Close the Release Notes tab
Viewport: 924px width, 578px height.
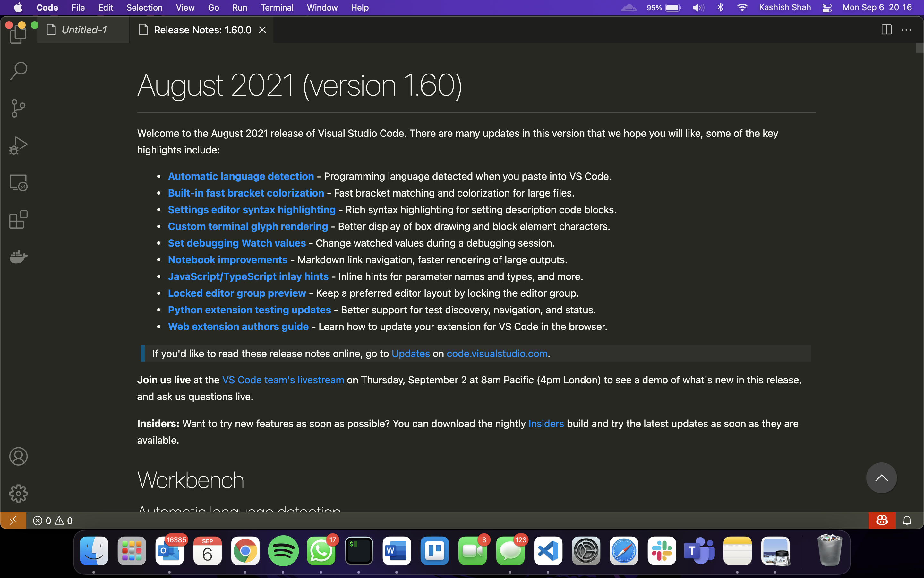pyautogui.click(x=262, y=30)
